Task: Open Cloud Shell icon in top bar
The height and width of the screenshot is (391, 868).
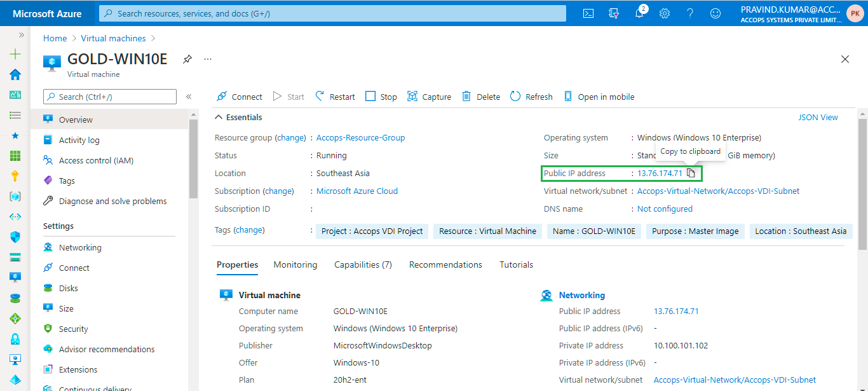Action: tap(588, 13)
